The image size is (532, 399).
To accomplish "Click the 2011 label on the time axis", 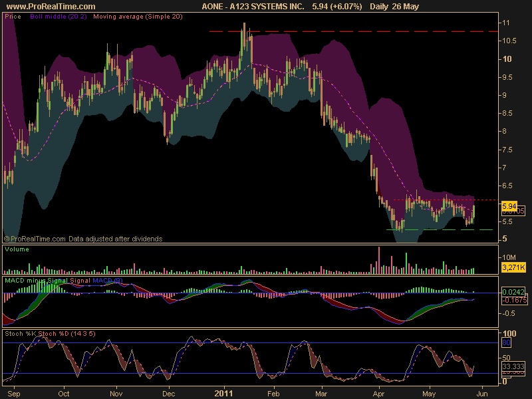I will pos(223,394).
